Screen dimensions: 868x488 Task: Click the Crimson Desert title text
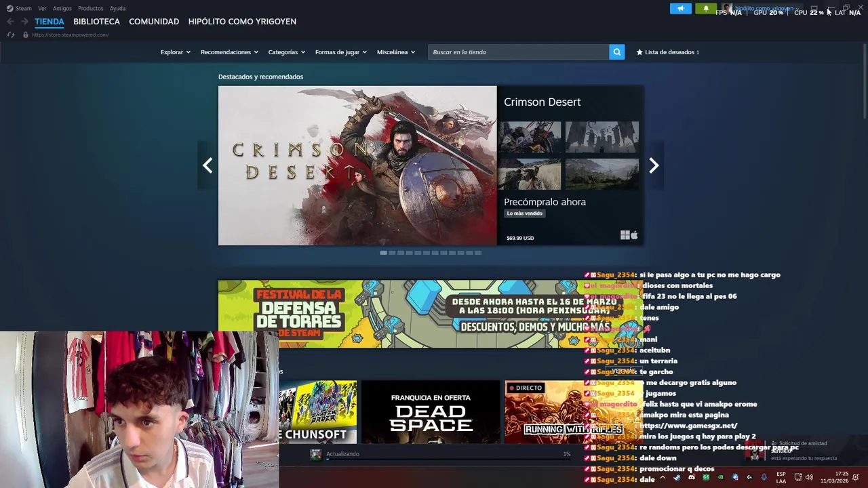542,102
